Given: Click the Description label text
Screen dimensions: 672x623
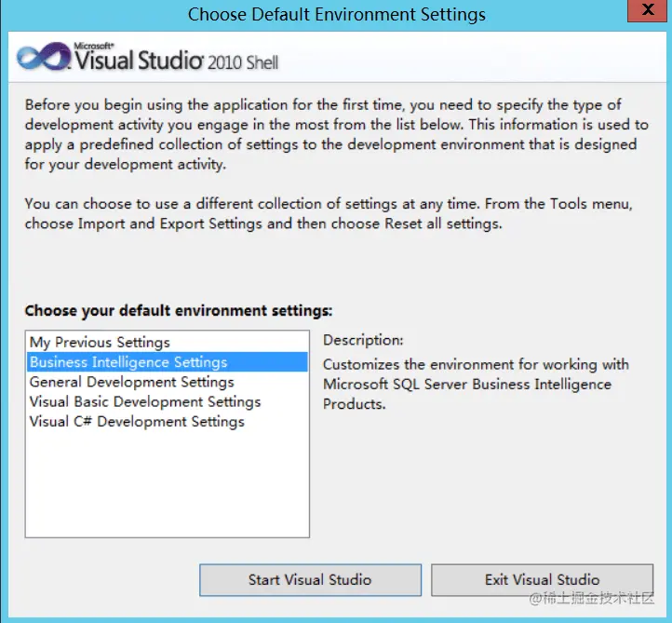Looking at the screenshot, I should [x=363, y=340].
